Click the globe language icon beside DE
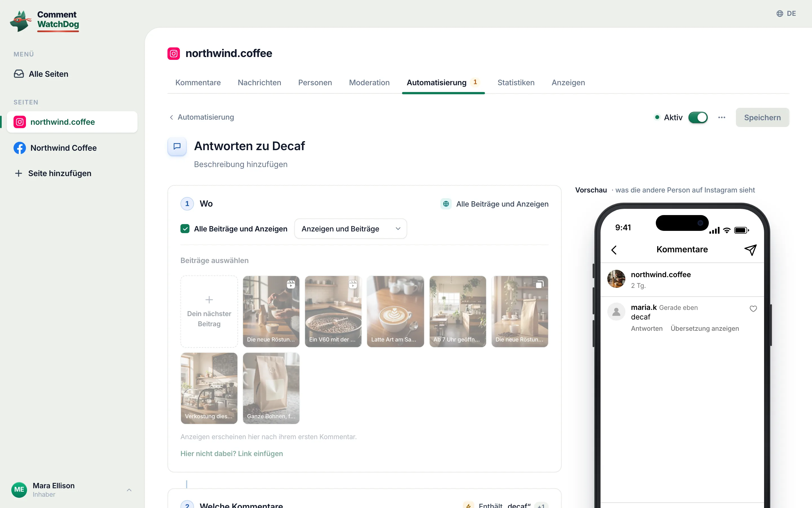Image resolution: width=812 pixels, height=508 pixels. click(780, 14)
